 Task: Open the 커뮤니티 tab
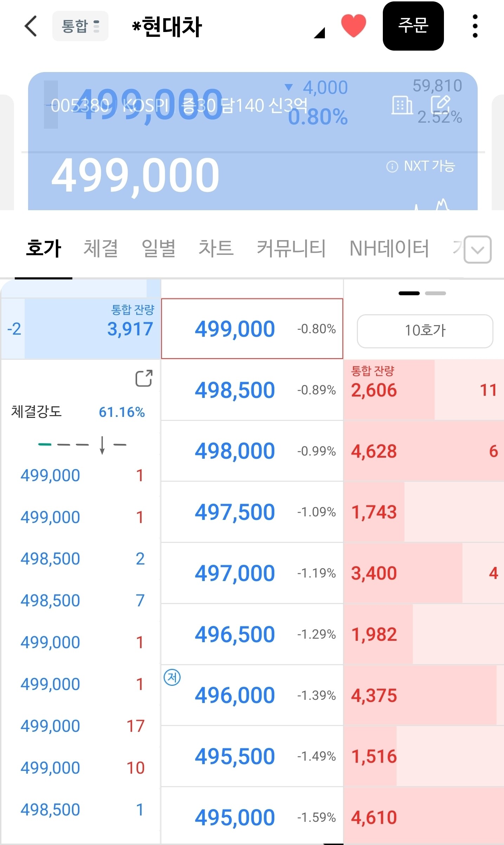point(291,249)
